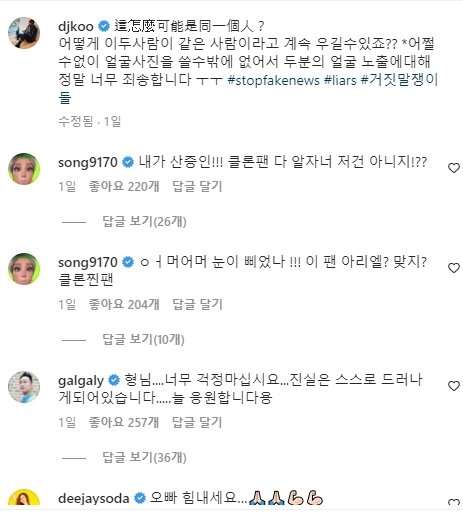Click song9170's avatar on first comment

click(24, 169)
